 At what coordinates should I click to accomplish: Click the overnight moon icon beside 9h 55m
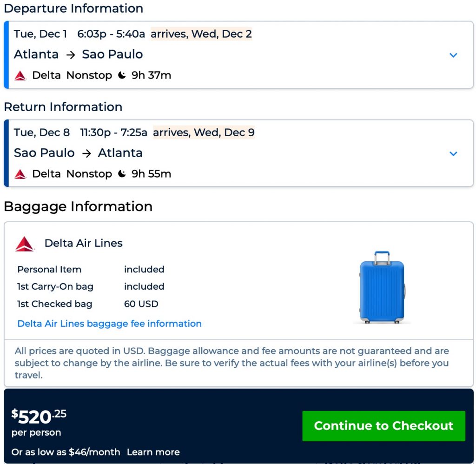tap(122, 174)
